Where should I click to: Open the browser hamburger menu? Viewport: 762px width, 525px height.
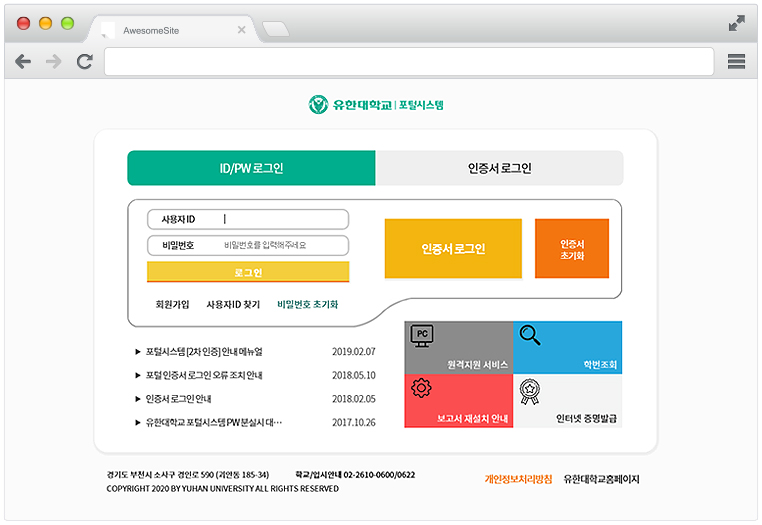click(736, 62)
